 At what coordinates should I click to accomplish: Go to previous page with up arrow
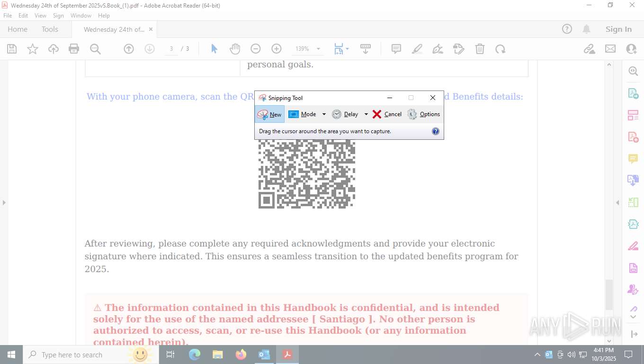coord(129,49)
